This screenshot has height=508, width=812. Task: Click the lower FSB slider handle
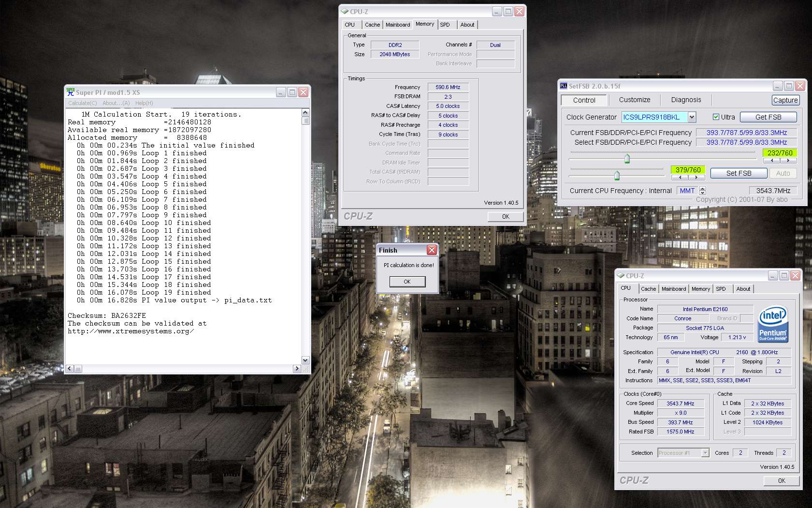(617, 175)
